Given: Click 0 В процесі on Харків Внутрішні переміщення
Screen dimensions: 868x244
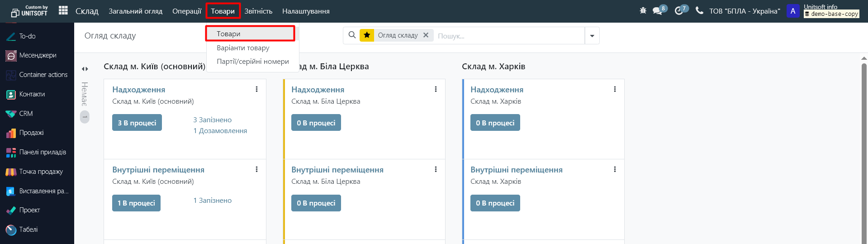Looking at the screenshot, I should (495, 203).
